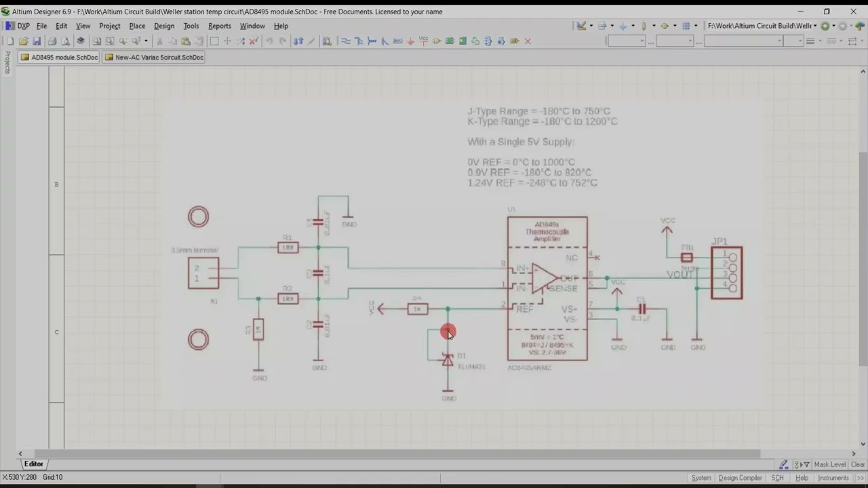Expand the digital devices dropdown

tap(654, 26)
